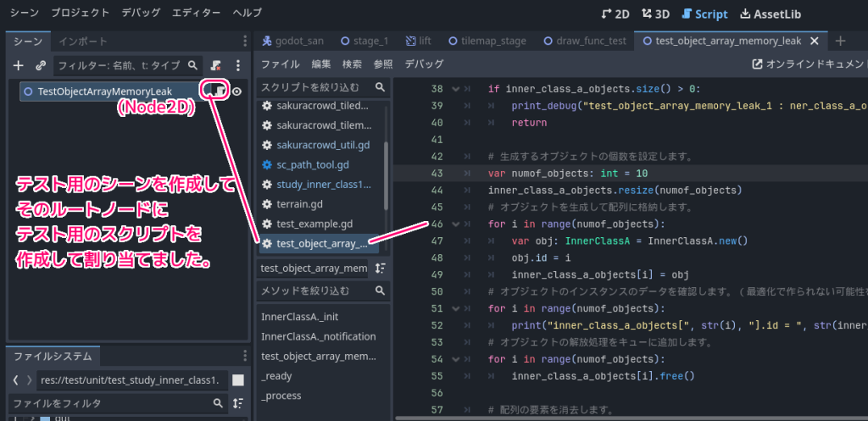Image resolution: width=868 pixels, height=421 pixels.
Task: Open the デバッグ top menu
Action: [141, 13]
